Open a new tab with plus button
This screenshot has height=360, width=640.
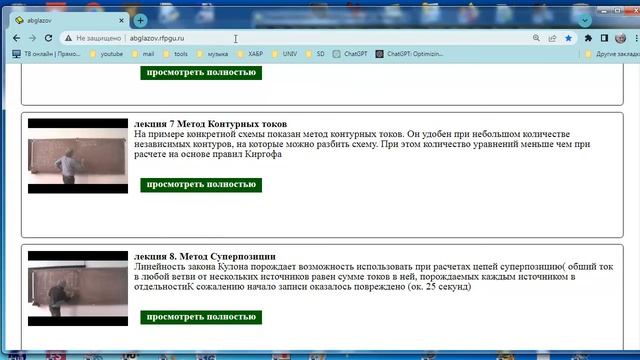pos(140,20)
